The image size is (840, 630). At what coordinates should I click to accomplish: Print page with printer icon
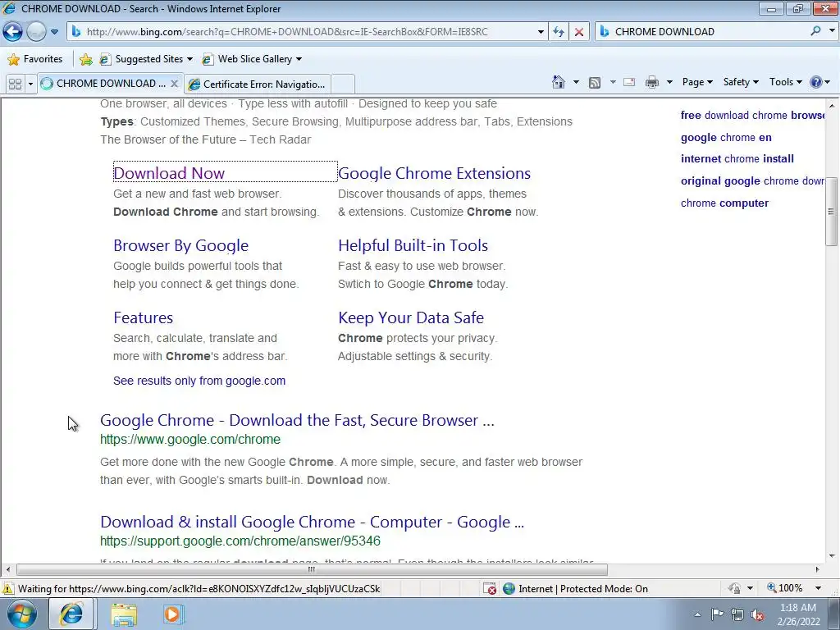click(x=652, y=82)
